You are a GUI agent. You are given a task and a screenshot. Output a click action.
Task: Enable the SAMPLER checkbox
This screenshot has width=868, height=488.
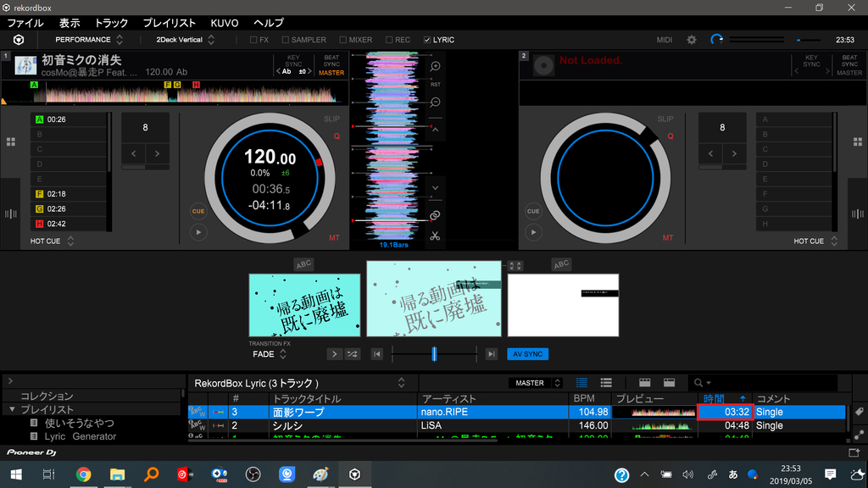pos(286,40)
